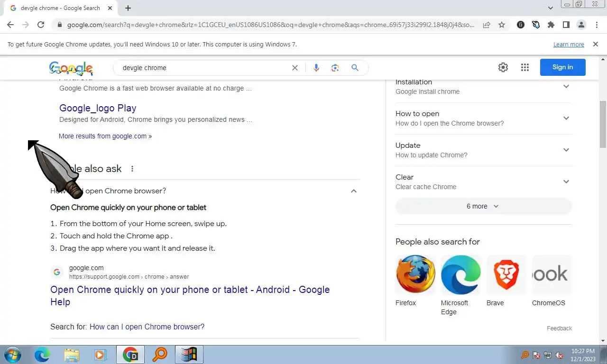The height and width of the screenshot is (364, 607).
Task: Open 'People also ask' options menu
Action: pyautogui.click(x=132, y=169)
